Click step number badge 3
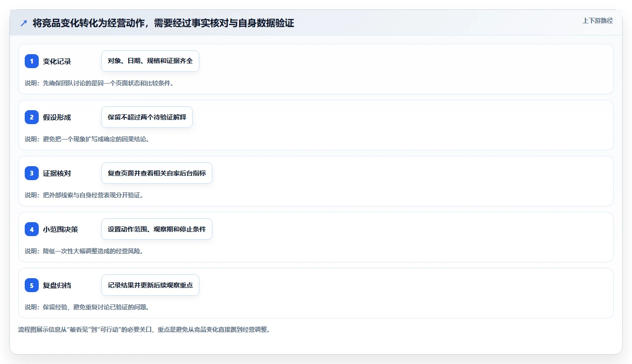The width and height of the screenshot is (632, 364). 32,173
